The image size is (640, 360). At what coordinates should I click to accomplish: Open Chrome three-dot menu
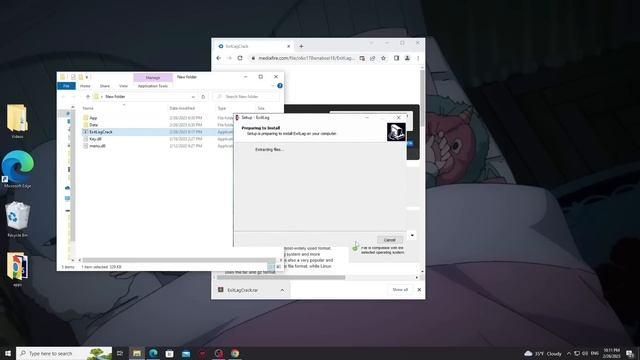tap(418, 58)
